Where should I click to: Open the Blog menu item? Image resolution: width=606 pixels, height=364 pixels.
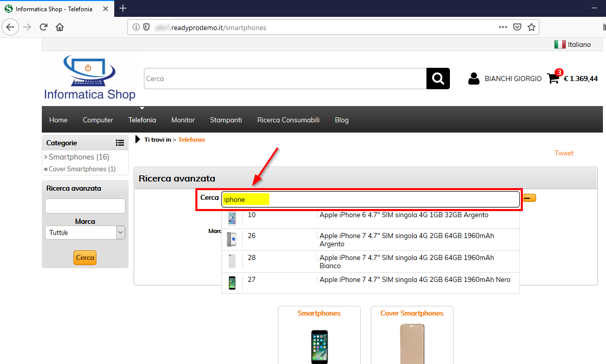(342, 120)
